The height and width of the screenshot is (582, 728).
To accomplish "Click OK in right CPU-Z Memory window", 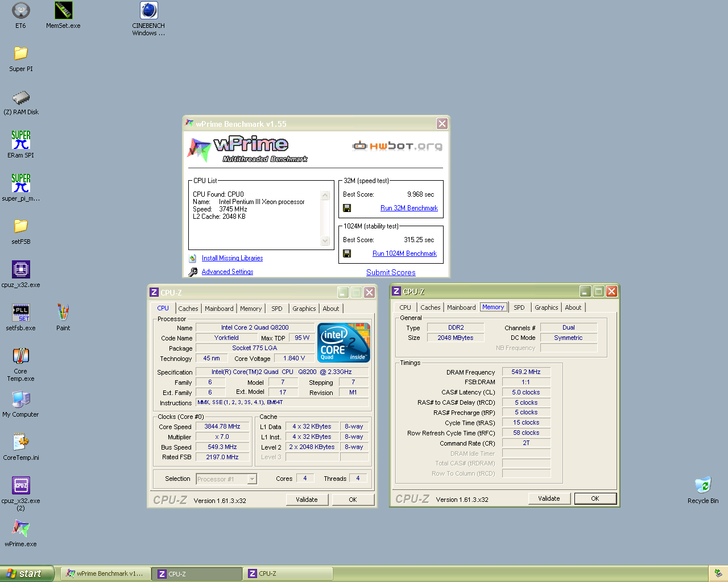I will point(595,498).
